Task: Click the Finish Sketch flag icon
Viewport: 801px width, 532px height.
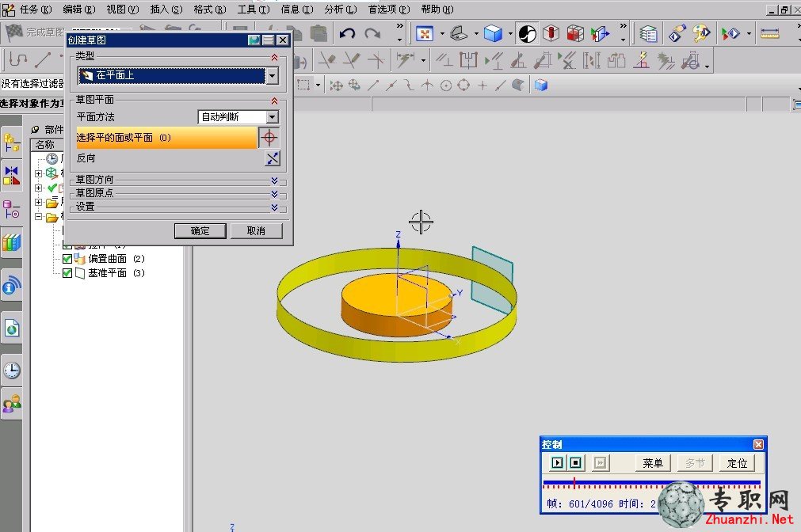Action: click(x=13, y=32)
